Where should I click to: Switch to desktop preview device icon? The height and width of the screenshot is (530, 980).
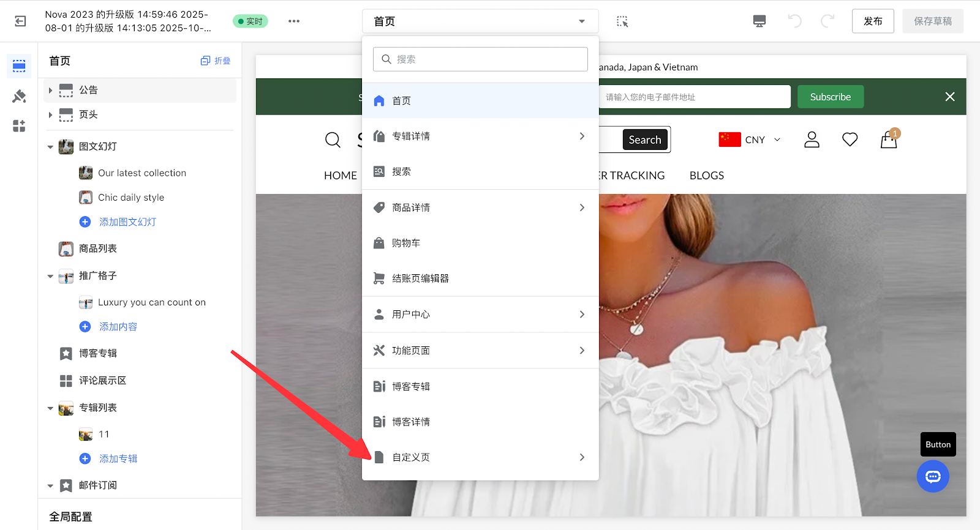759,21
